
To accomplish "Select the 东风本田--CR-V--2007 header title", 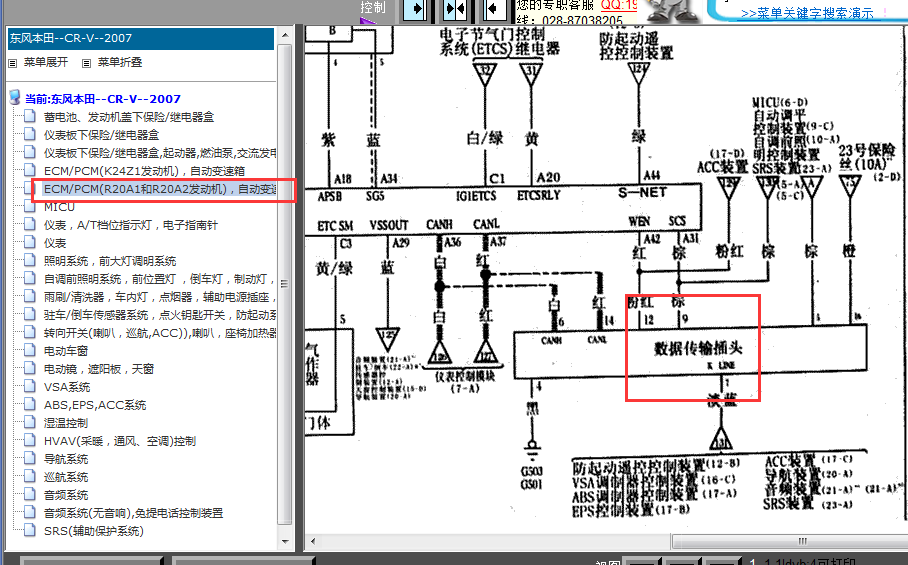I will pyautogui.click(x=71, y=38).
